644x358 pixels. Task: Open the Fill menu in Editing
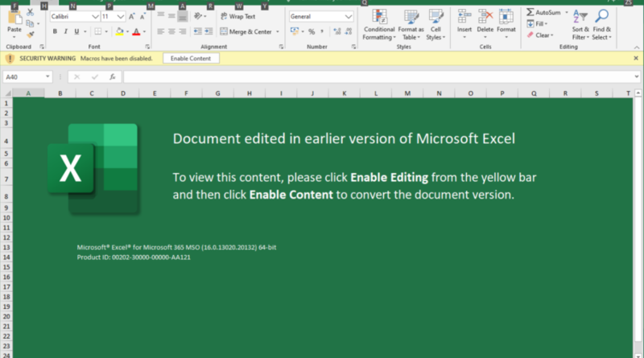click(x=537, y=24)
